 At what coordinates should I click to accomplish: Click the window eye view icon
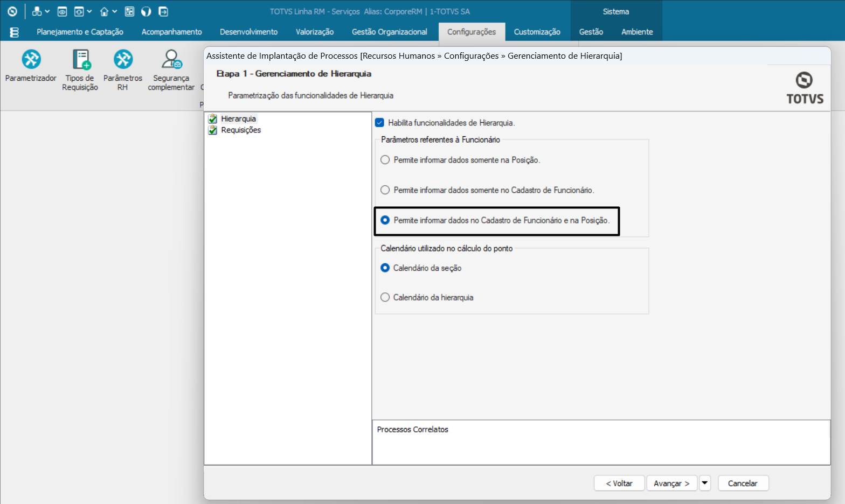pyautogui.click(x=63, y=11)
